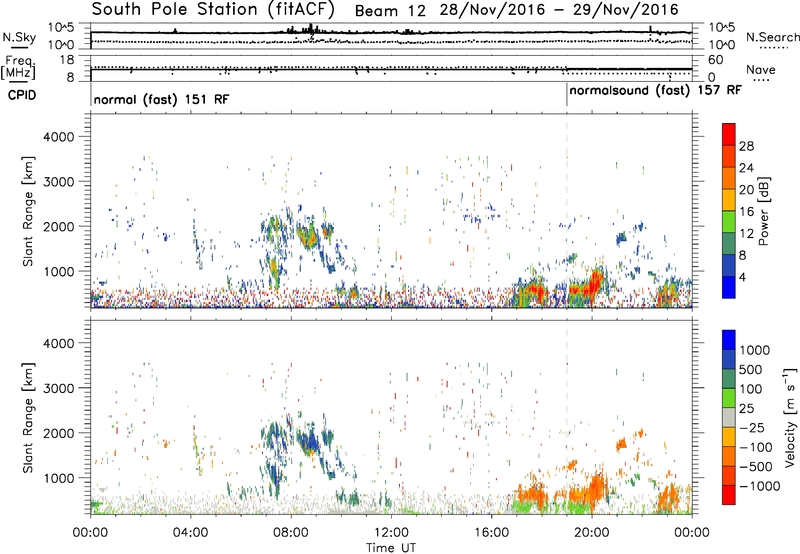Click the blue velocity patch near 08:30 at 1800 km

[309, 442]
